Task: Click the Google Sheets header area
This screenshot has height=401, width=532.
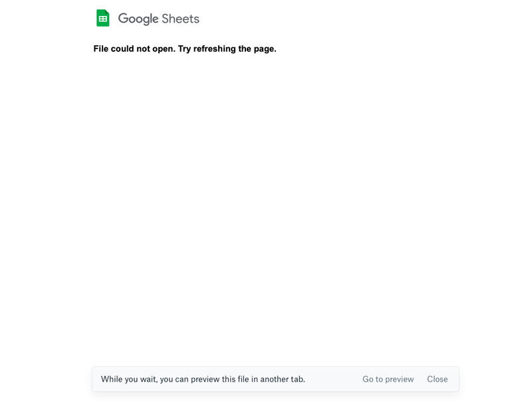Action: (x=148, y=18)
